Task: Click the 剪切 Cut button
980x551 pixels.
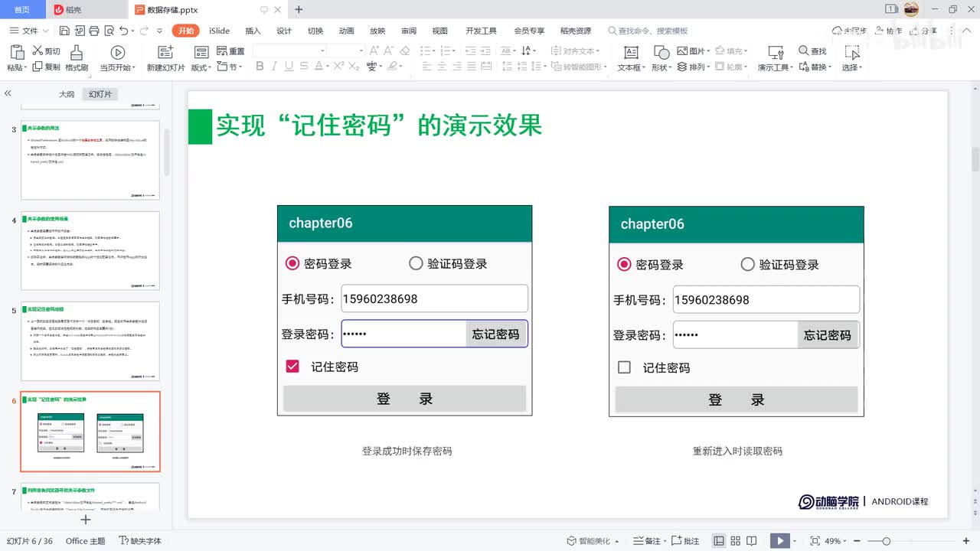Action: [46, 51]
